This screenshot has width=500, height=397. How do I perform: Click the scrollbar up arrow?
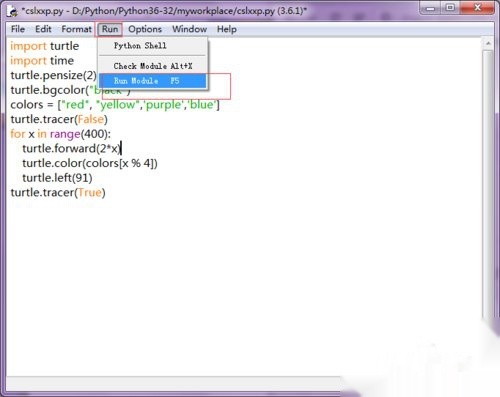point(488,43)
